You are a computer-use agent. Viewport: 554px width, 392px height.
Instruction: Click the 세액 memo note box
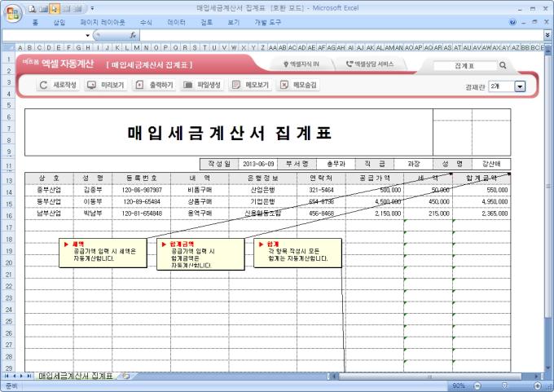click(103, 253)
